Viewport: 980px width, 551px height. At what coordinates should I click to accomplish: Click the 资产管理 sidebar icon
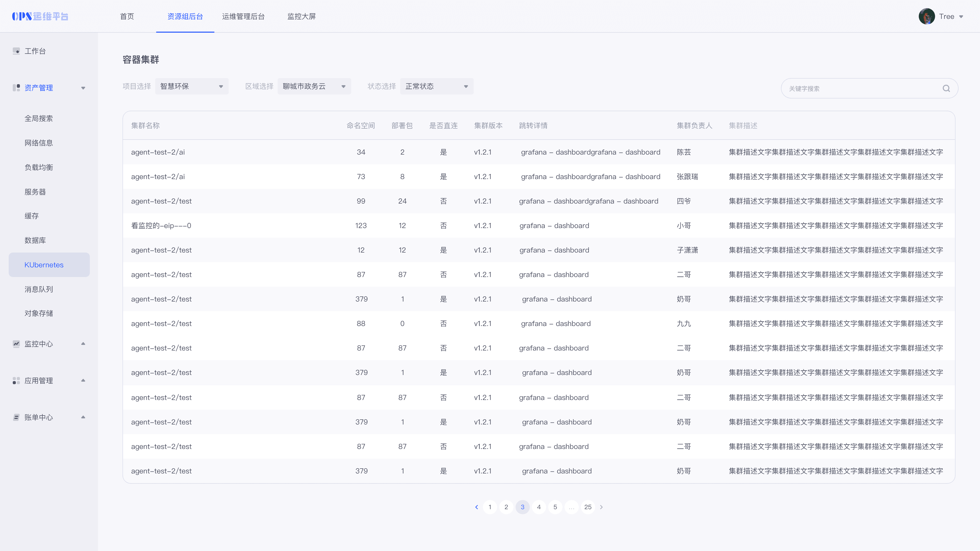16,88
